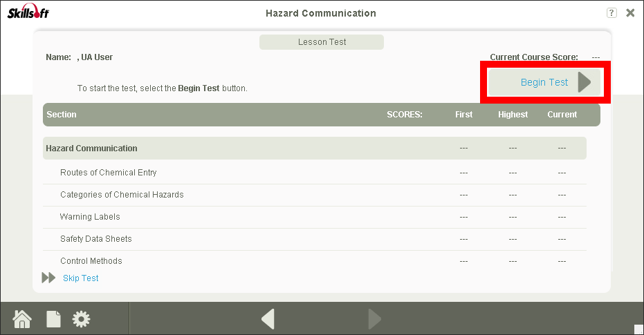Click the SCORES: header label

pos(405,115)
